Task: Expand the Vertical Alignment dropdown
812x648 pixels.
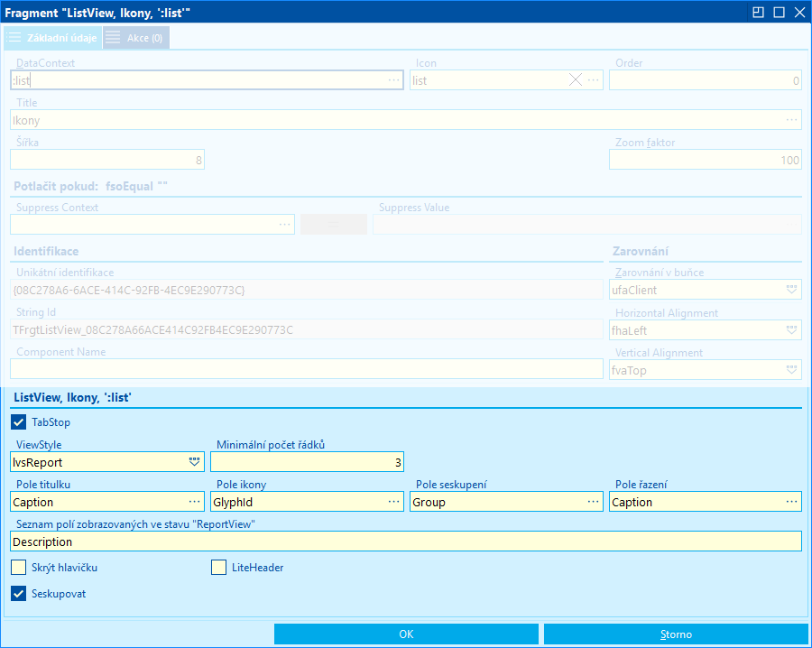Action: (x=791, y=370)
